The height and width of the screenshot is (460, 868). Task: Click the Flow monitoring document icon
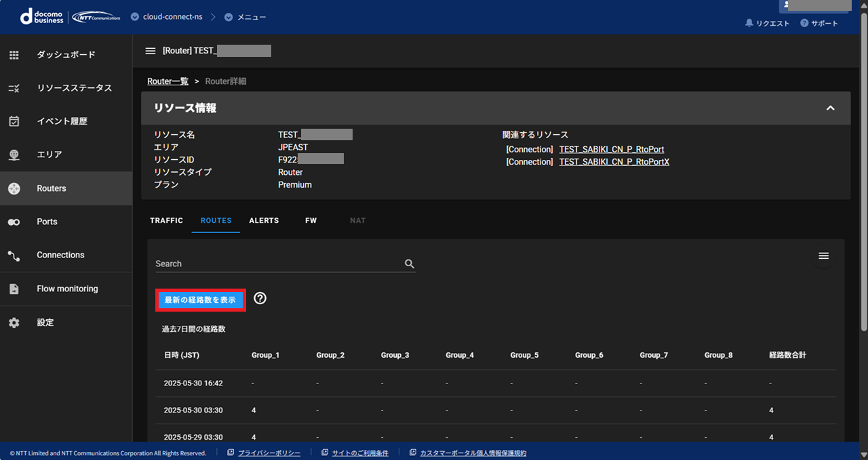[14, 289]
